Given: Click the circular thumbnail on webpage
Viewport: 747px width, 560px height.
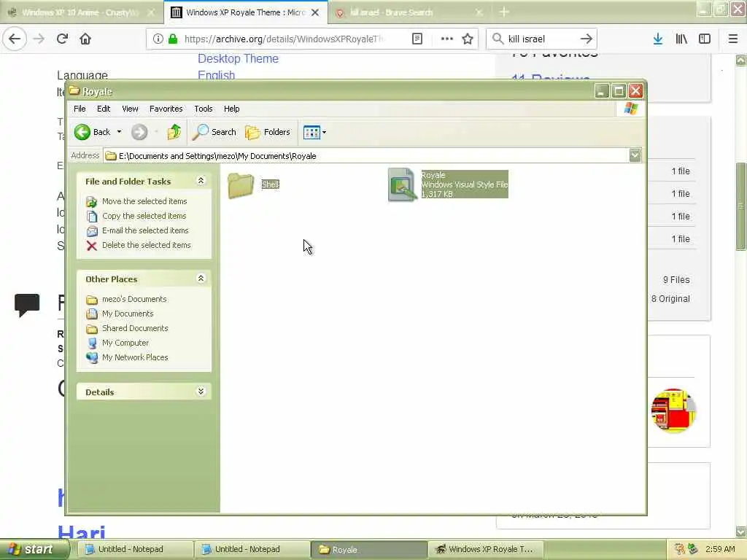Looking at the screenshot, I should [673, 411].
